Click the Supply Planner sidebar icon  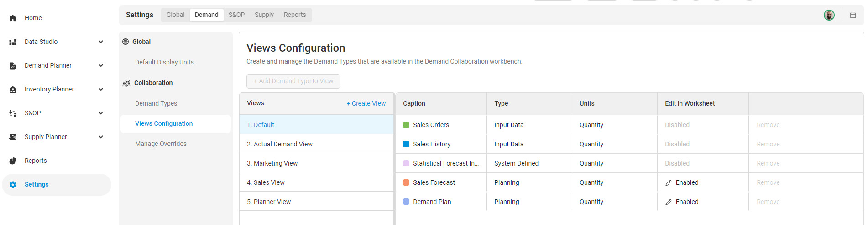click(13, 137)
